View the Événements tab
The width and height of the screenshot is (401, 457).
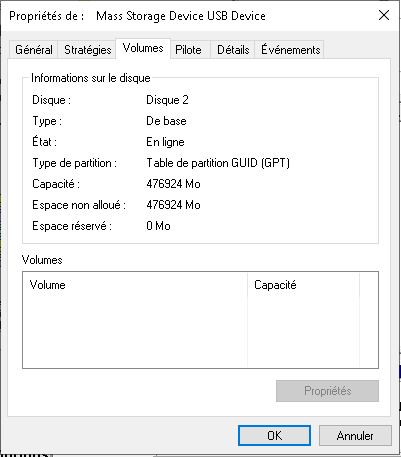click(289, 50)
